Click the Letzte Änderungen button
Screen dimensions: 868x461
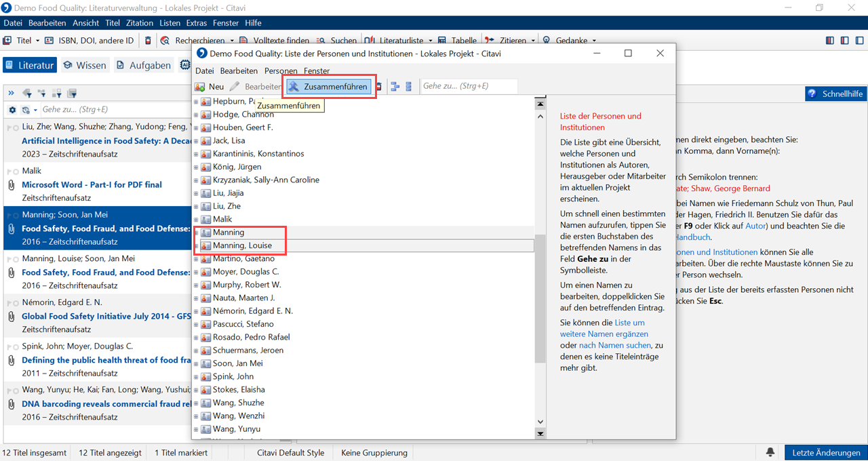pyautogui.click(x=825, y=453)
